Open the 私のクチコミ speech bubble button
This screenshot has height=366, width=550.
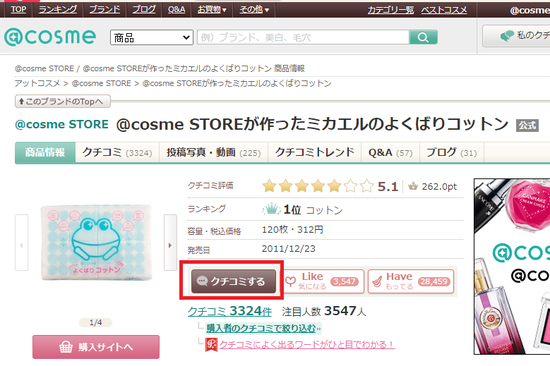(x=516, y=36)
